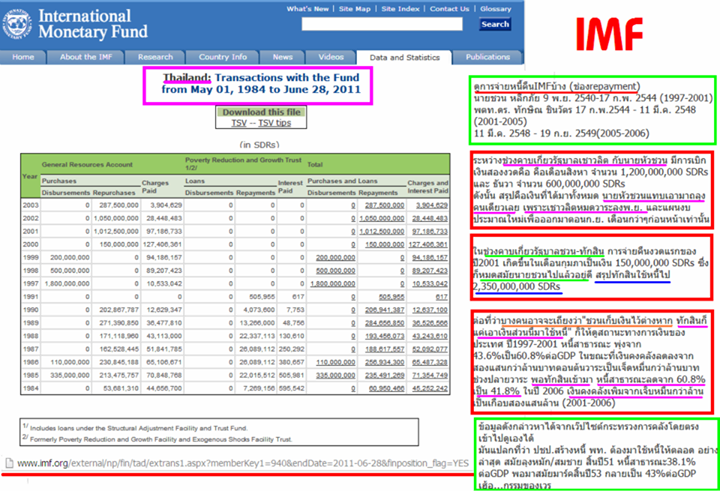Click the Poverty Reduction and Growth Trust header
This screenshot has width=720, height=491.
pyautogui.click(x=243, y=164)
